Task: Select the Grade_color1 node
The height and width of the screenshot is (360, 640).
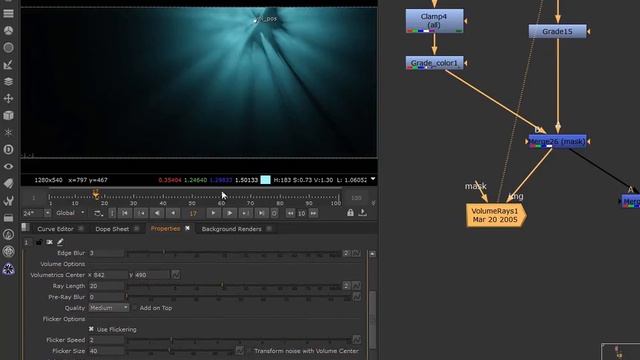Action: pyautogui.click(x=434, y=63)
